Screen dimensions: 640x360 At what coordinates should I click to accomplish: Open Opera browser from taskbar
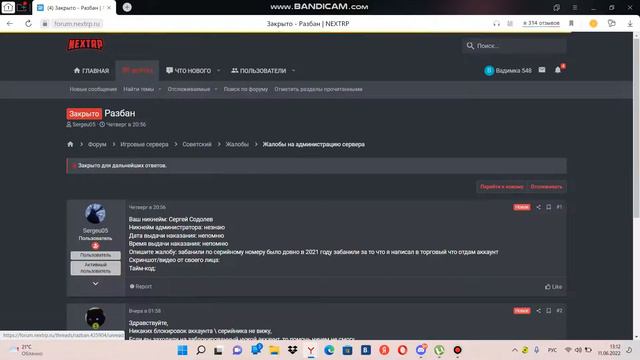(402, 350)
